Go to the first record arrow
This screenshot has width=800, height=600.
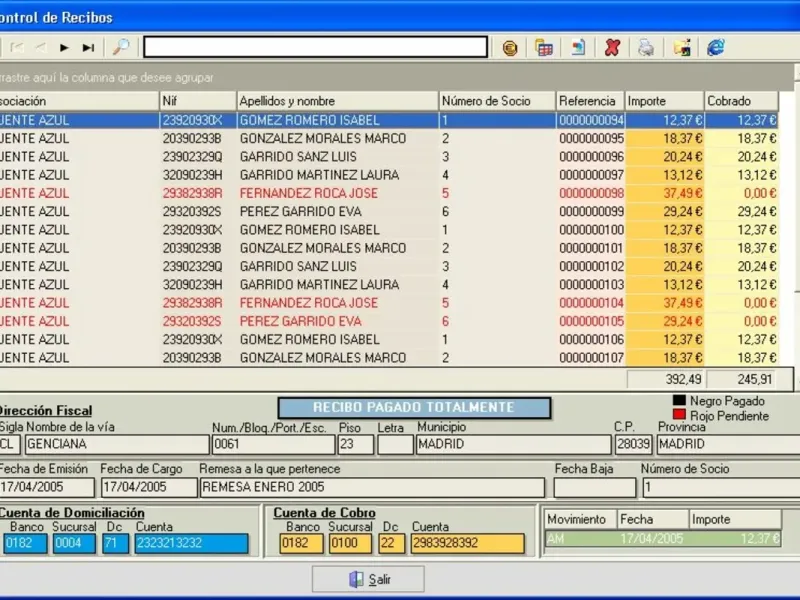[17, 48]
